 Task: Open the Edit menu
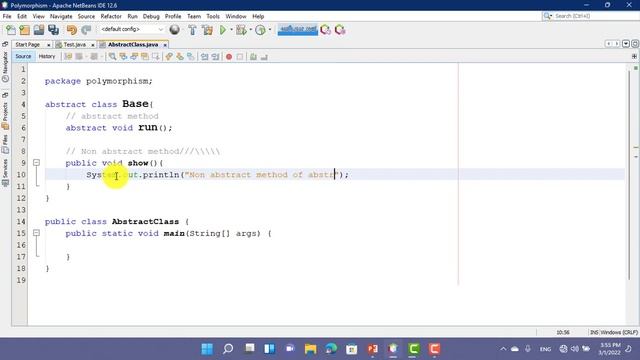[22, 16]
